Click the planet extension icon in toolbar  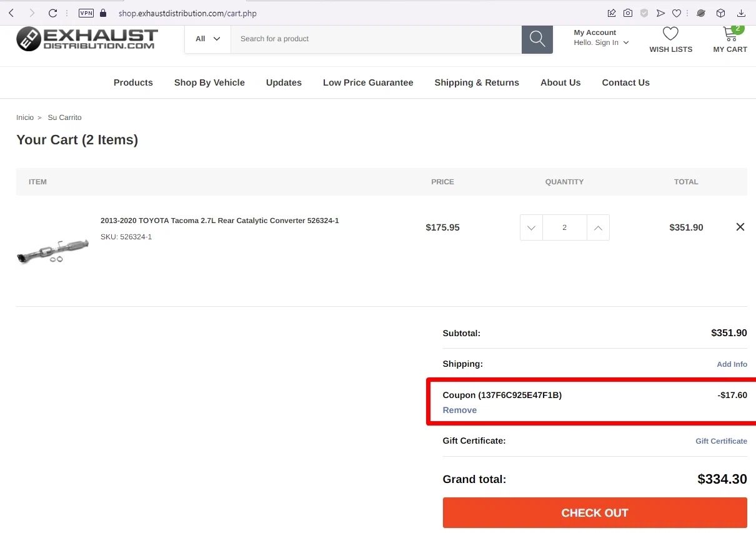(701, 13)
